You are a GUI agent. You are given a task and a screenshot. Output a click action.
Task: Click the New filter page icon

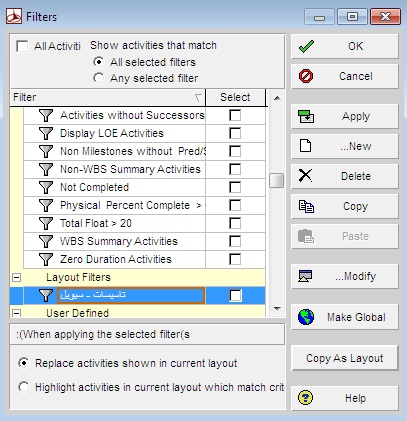click(305, 146)
